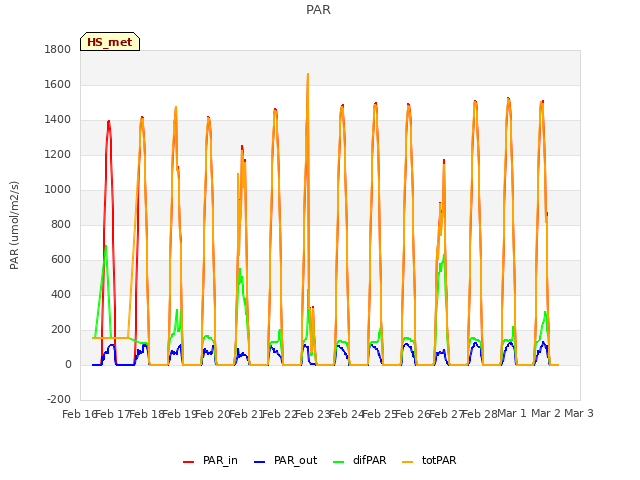The image size is (640, 480).
Task: Click the 800 y-axis tick label
Action: point(61,224)
